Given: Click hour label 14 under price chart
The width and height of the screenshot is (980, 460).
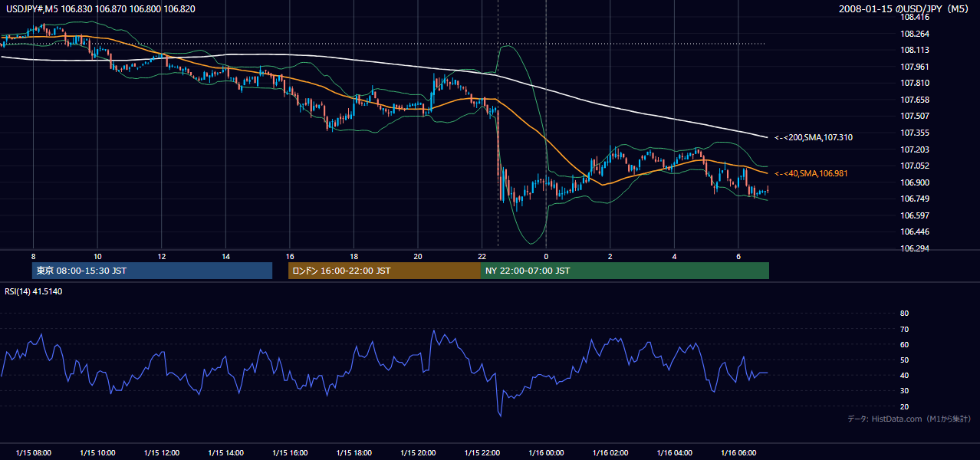Looking at the screenshot, I should 225,256.
